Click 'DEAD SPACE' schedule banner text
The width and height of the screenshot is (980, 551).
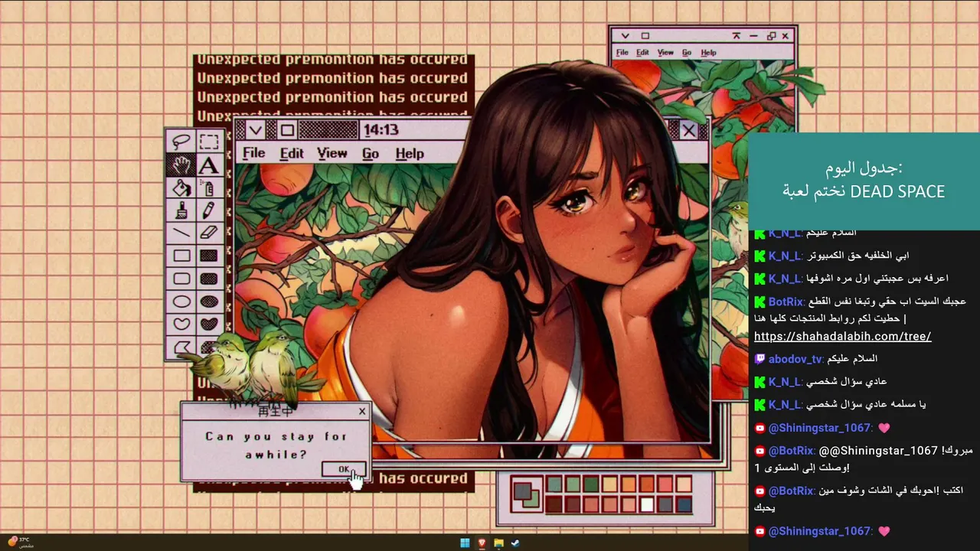(897, 192)
